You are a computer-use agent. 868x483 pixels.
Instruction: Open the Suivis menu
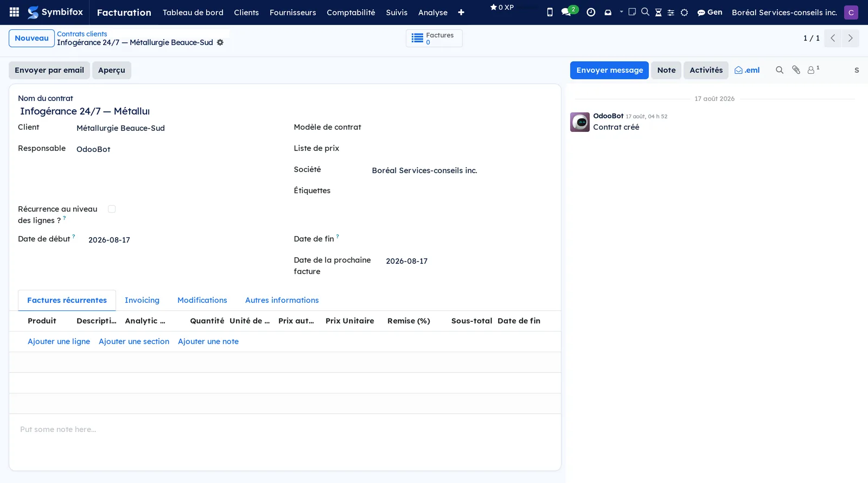pyautogui.click(x=397, y=12)
